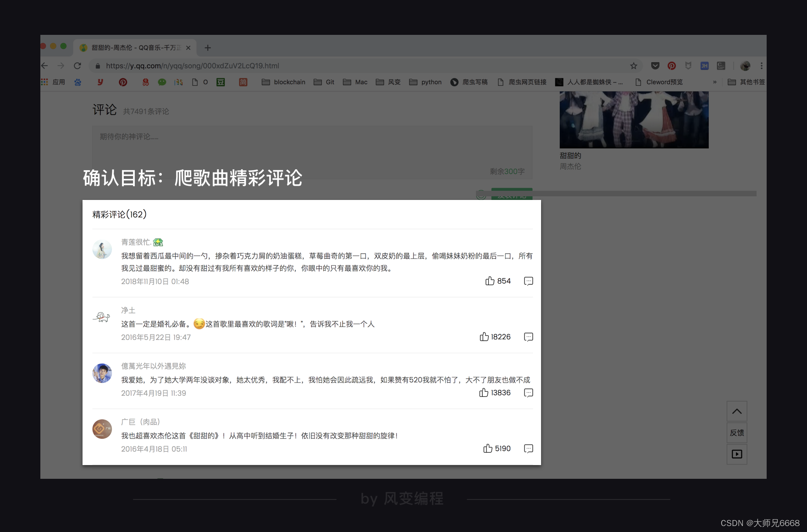Open the 甜甜的 MV thumbnail
The image size is (807, 532).
pos(634,120)
